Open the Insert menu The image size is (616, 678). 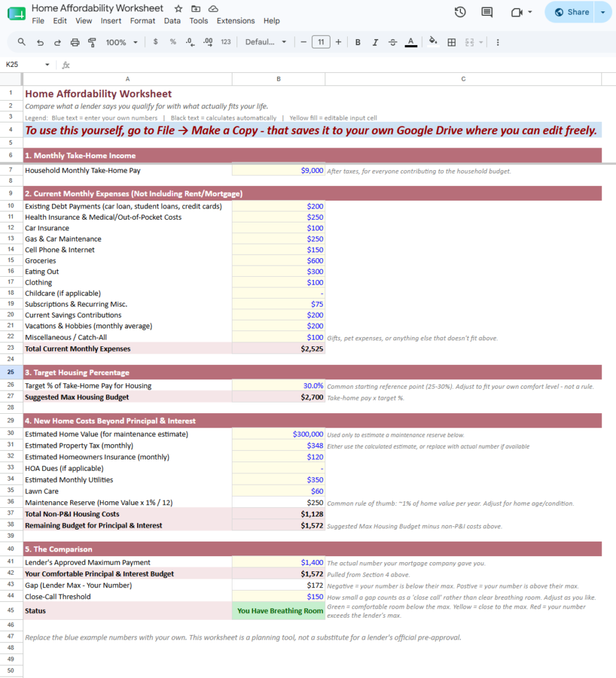[111, 21]
